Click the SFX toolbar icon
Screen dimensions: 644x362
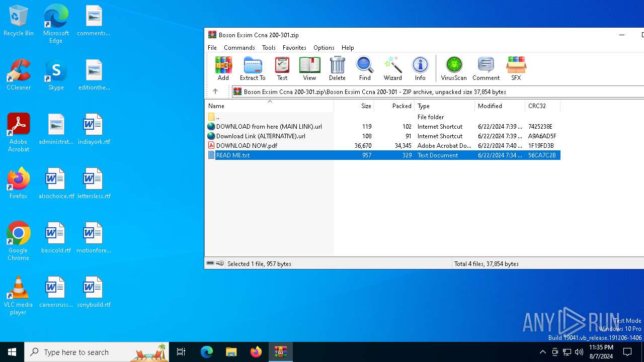(x=516, y=68)
